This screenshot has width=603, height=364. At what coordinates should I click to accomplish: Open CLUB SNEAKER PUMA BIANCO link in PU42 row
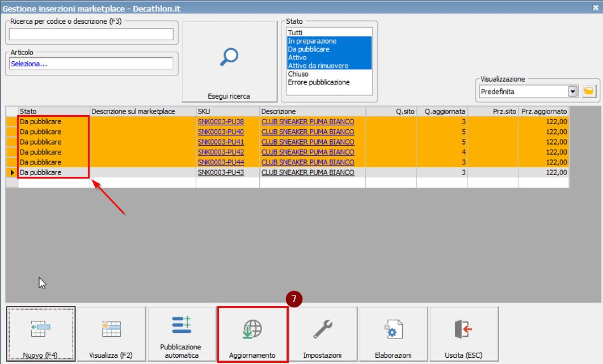(x=307, y=152)
